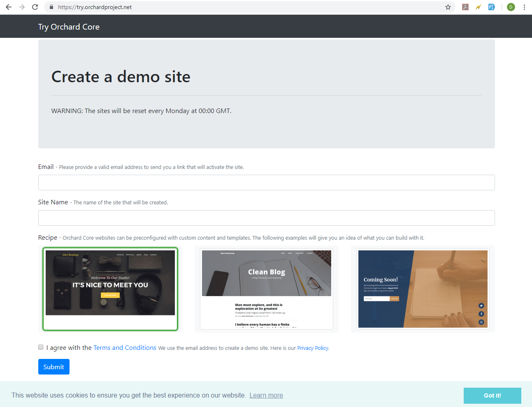Click the address bar URL

click(95, 7)
